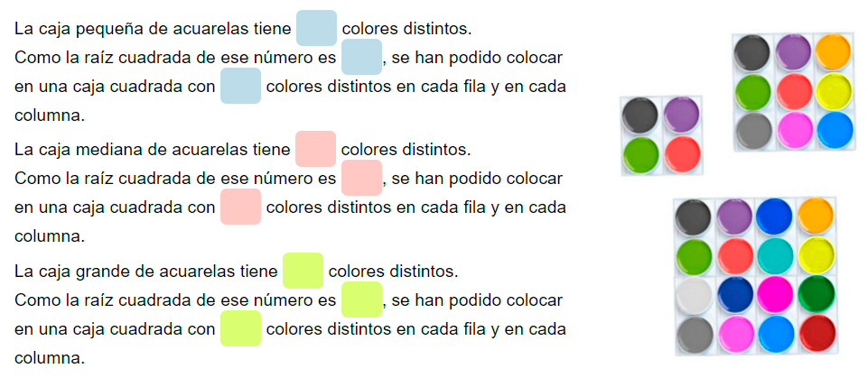The height and width of the screenshot is (378, 868).
Task: Pick the orange paint in the 3x3 box
Action: point(833,52)
